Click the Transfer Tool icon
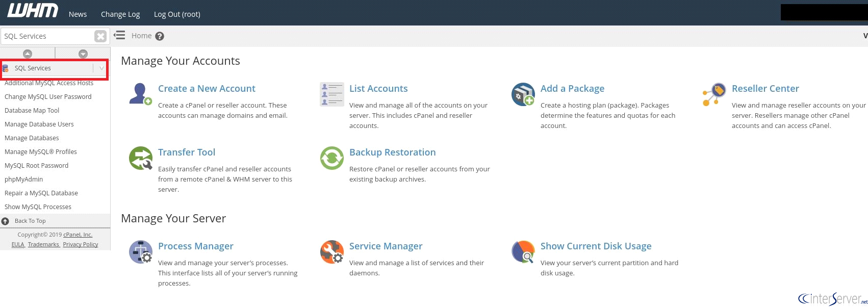 coord(141,158)
